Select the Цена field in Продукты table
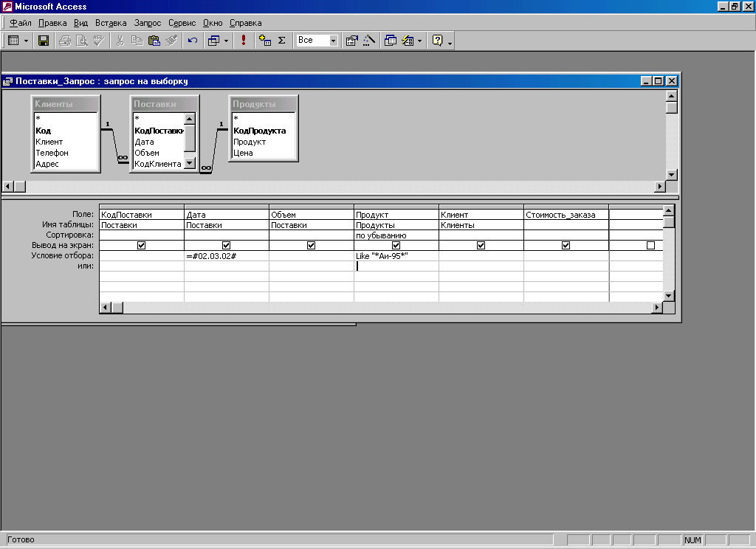Image resolution: width=756 pixels, height=549 pixels. (x=264, y=153)
